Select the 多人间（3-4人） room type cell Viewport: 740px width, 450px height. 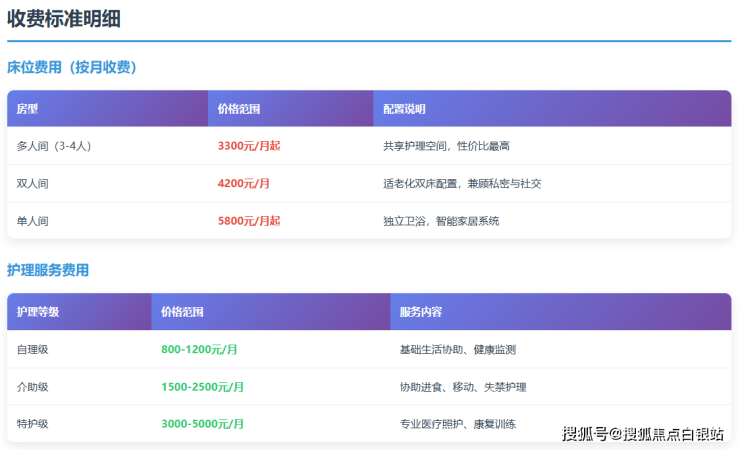point(54,146)
